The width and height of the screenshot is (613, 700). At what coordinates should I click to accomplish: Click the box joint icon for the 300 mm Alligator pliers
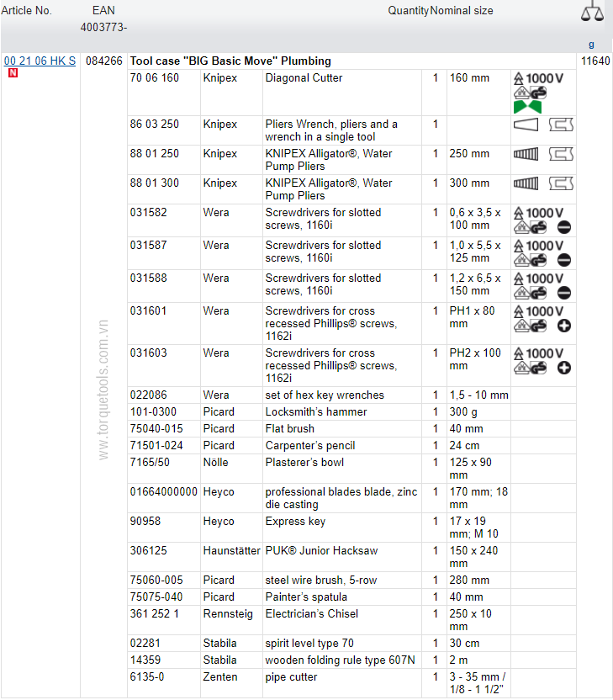click(561, 183)
